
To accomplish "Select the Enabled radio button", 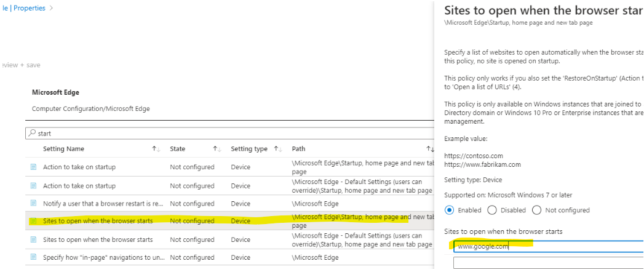I will point(449,210).
